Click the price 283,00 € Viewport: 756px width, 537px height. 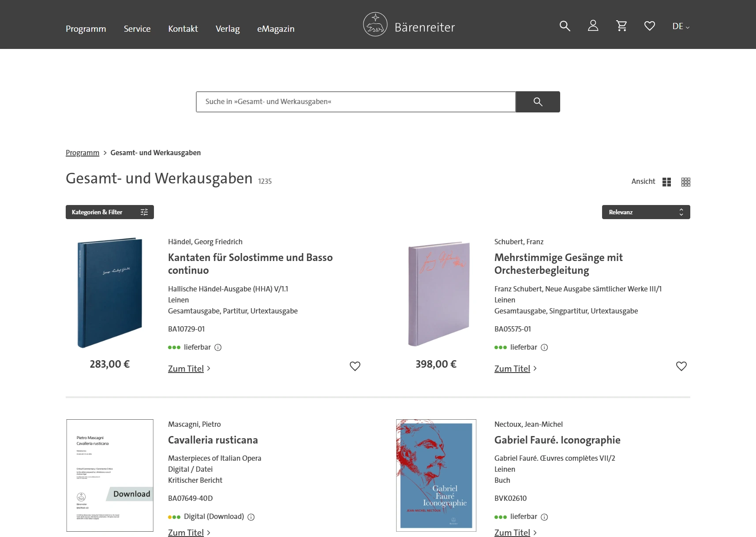pos(110,364)
